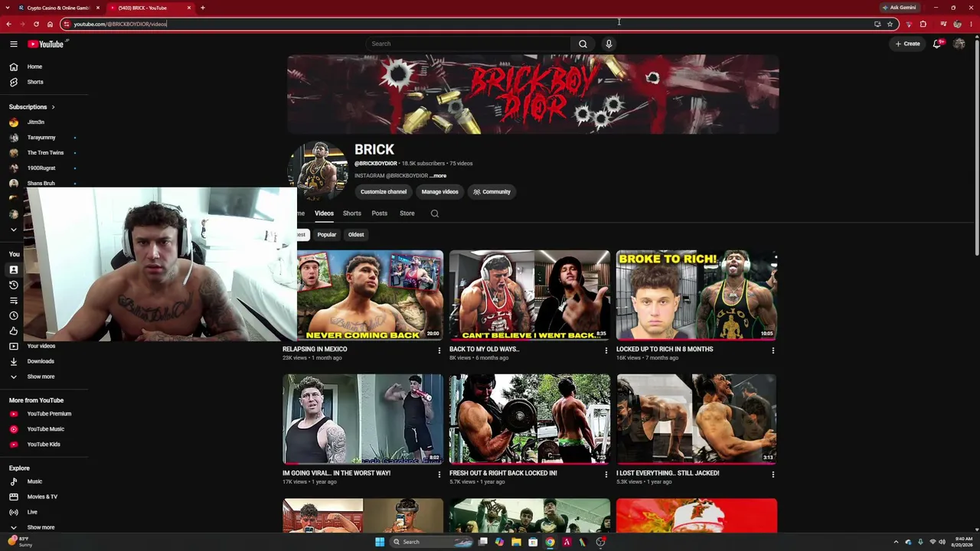Viewport: 980px width, 551px height.
Task: Open History from the You section icons
Action: pyautogui.click(x=14, y=285)
